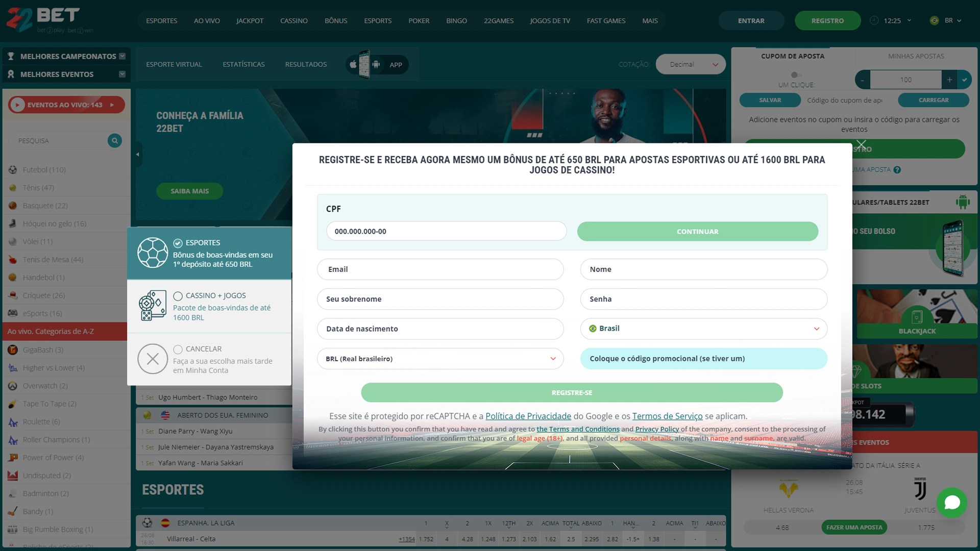Viewport: 980px width, 551px height.
Task: Open the AO VIVO menu
Action: [x=207, y=20]
